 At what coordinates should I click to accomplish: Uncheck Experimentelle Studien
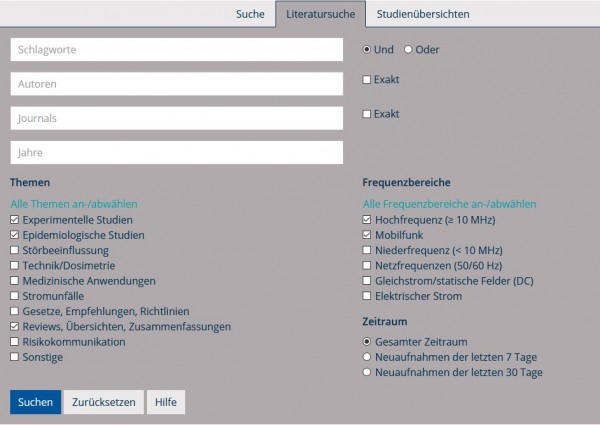tap(15, 220)
